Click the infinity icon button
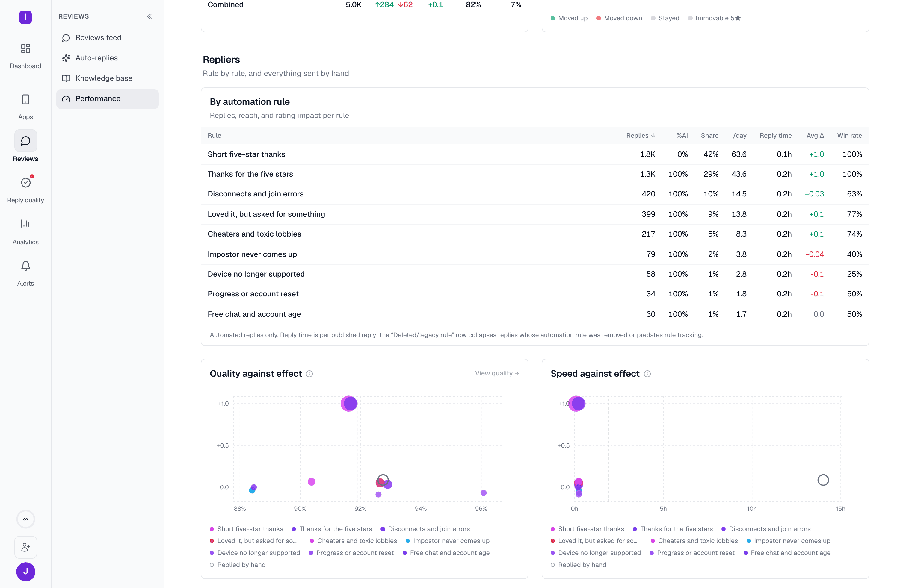Image resolution: width=906 pixels, height=588 pixels. [x=25, y=519]
